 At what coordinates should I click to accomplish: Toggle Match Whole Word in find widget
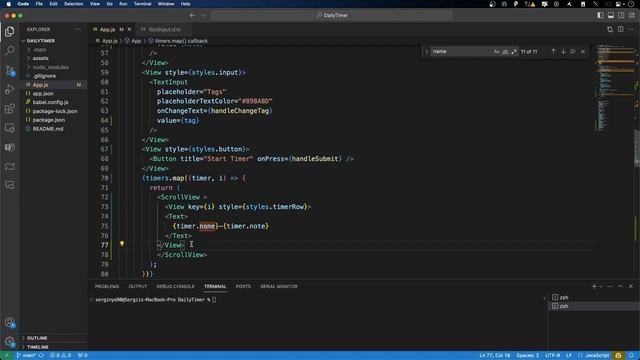tap(505, 51)
